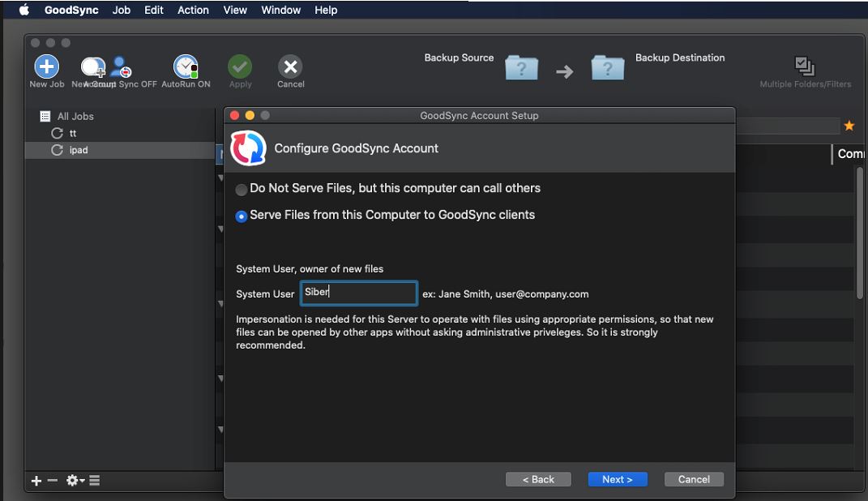Click the Next > button

pyautogui.click(x=617, y=479)
